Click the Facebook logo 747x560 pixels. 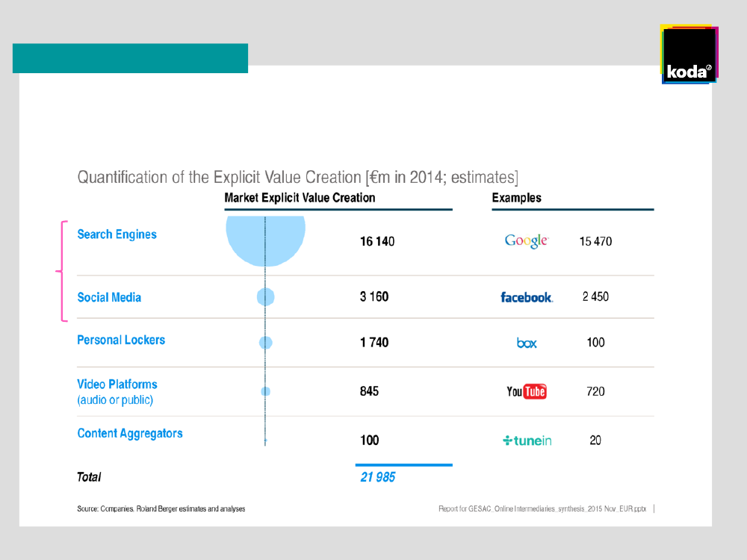pos(527,297)
